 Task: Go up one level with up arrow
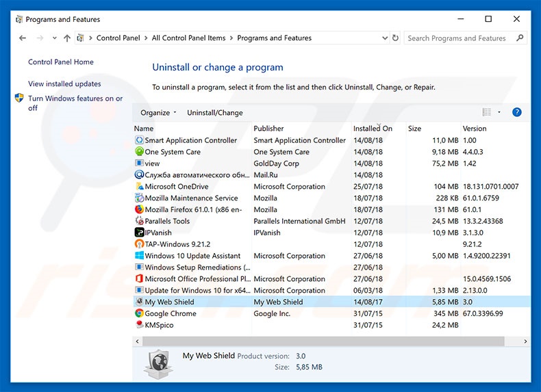[67, 38]
